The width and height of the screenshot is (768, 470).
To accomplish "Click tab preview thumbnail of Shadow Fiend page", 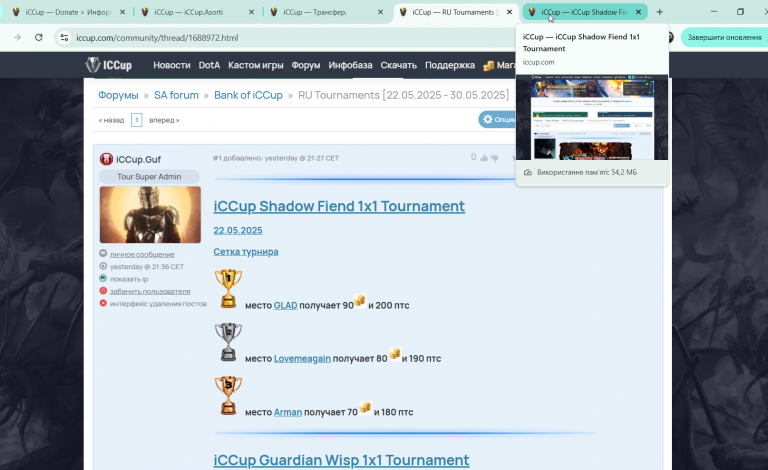I will [x=592, y=117].
